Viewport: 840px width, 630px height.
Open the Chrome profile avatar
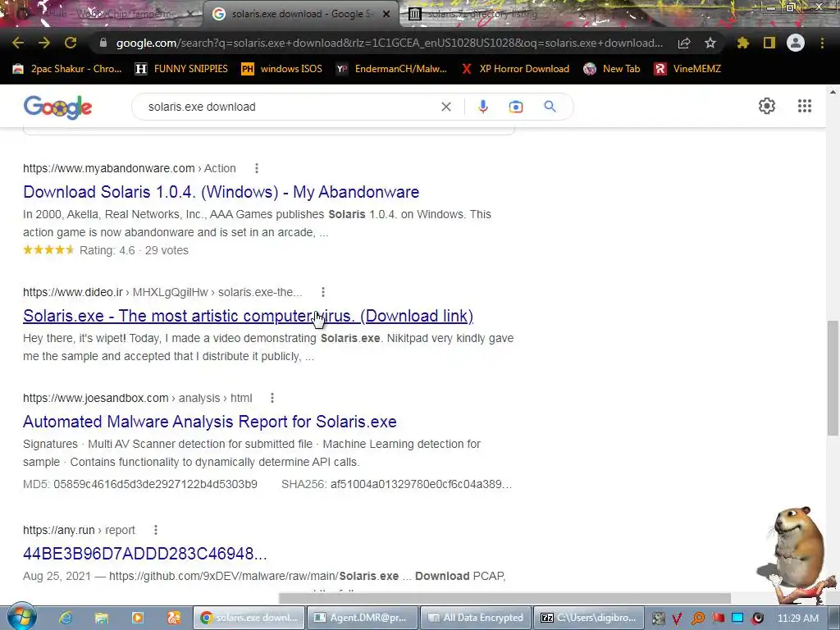pyautogui.click(x=796, y=43)
